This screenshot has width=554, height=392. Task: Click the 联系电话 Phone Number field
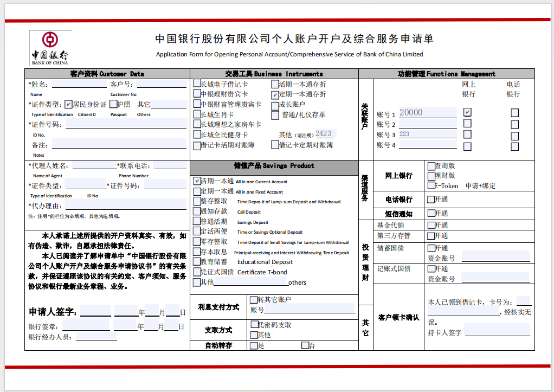(170, 165)
